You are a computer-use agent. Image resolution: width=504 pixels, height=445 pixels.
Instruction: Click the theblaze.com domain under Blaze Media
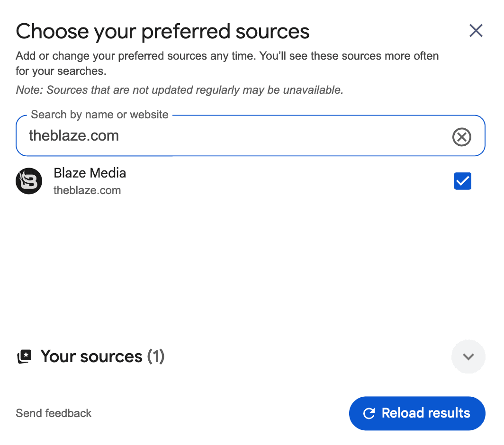point(87,190)
